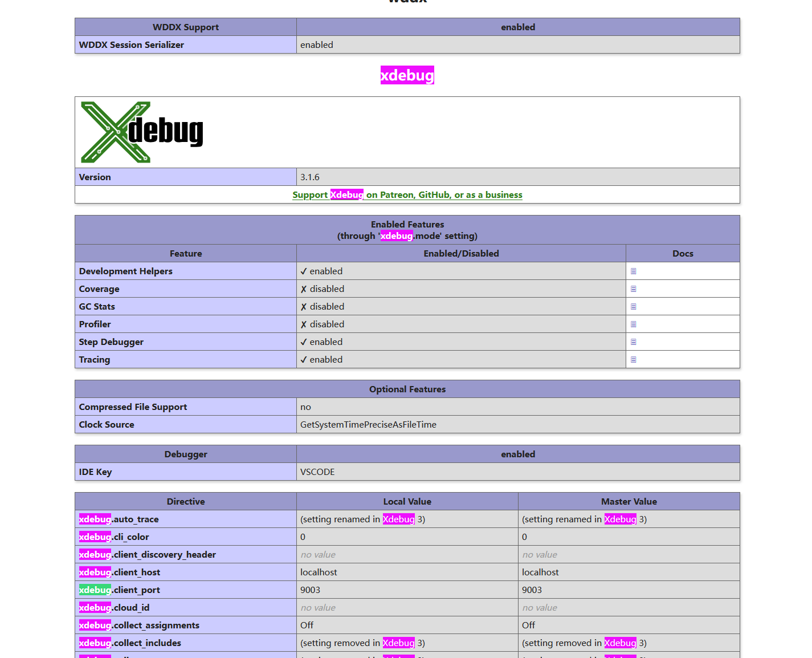Click the Step Debugger enabled status cell

(461, 342)
